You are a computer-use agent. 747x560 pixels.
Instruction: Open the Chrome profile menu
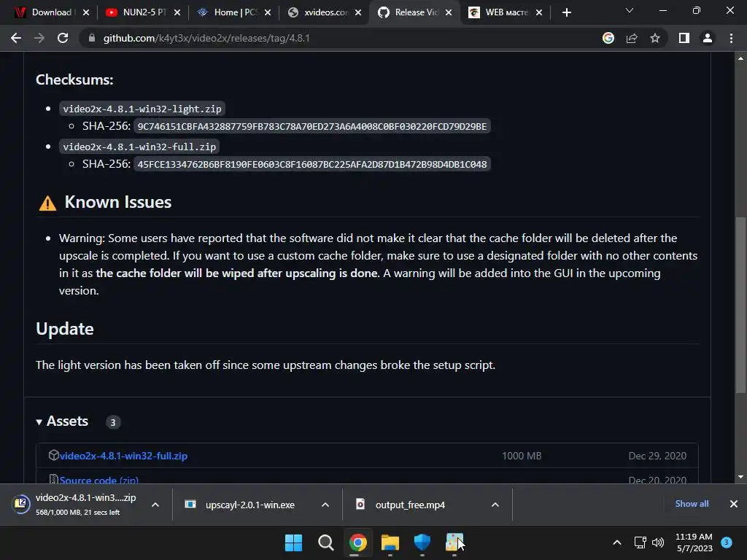(x=708, y=38)
